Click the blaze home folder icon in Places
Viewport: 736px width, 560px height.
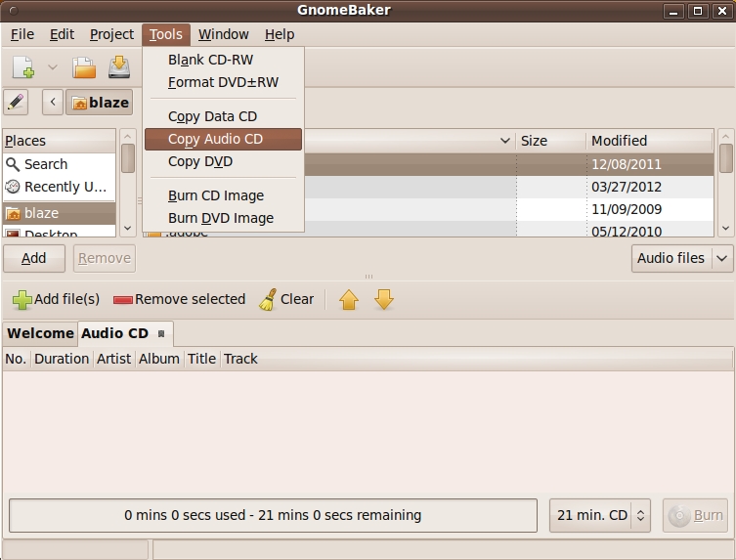13,214
